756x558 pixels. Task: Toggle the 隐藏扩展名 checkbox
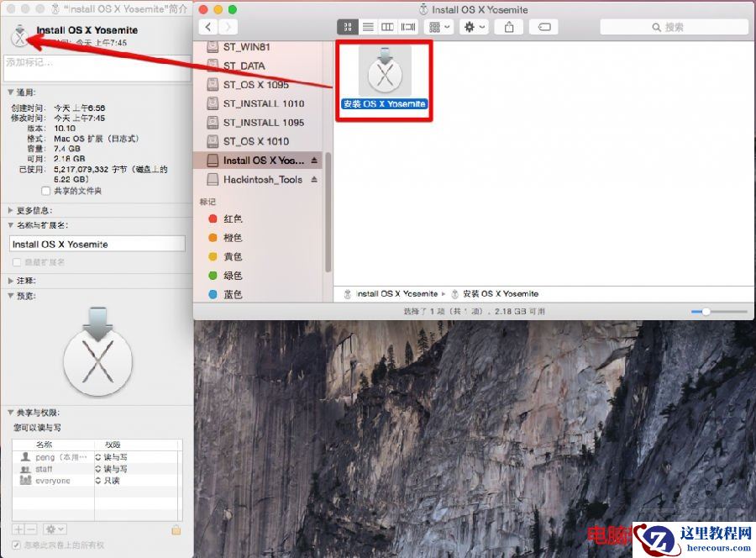tap(17, 262)
